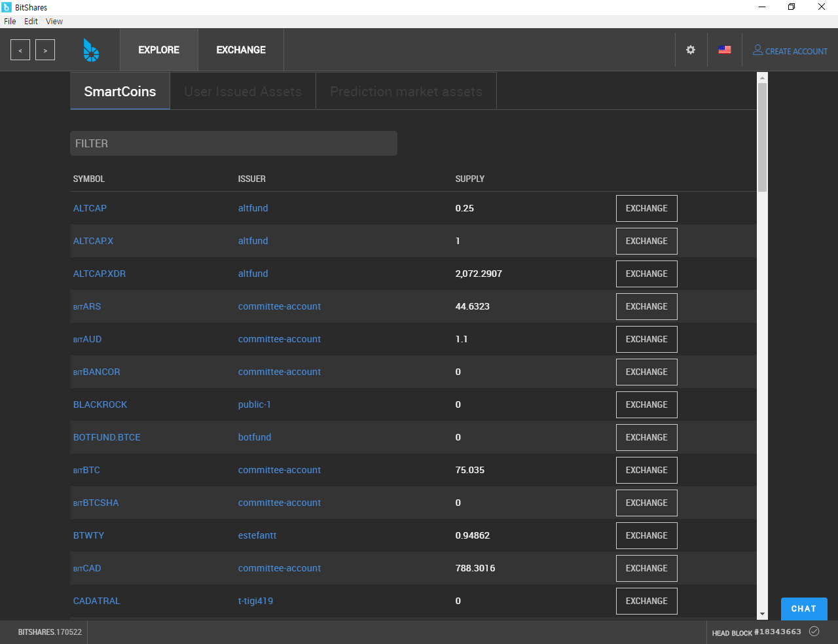
Task: Click EXCHANGE button in BLACKROCK row
Action: click(x=647, y=404)
